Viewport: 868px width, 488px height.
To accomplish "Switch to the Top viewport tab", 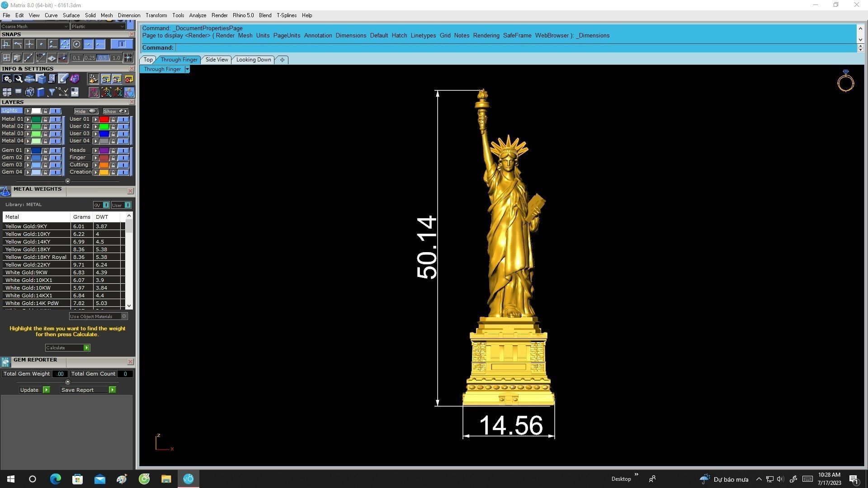I will pyautogui.click(x=148, y=60).
